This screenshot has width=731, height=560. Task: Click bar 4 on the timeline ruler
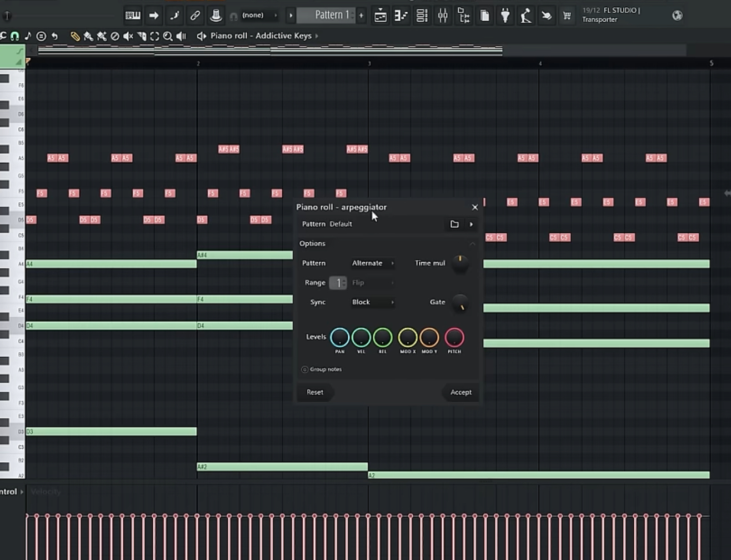(x=539, y=63)
